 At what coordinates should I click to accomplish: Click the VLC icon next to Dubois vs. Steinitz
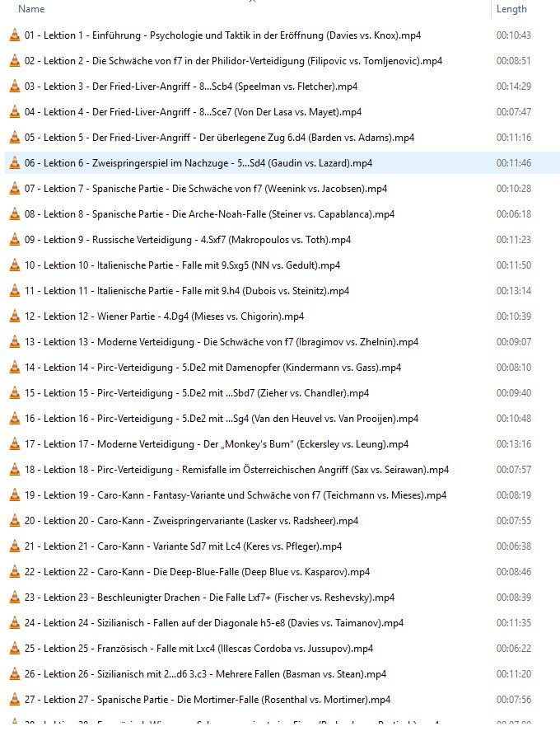coord(15,291)
